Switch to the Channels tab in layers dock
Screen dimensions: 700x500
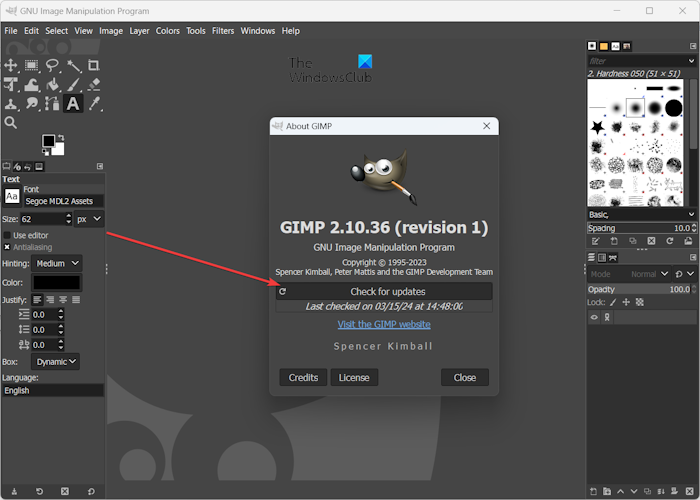click(x=602, y=258)
